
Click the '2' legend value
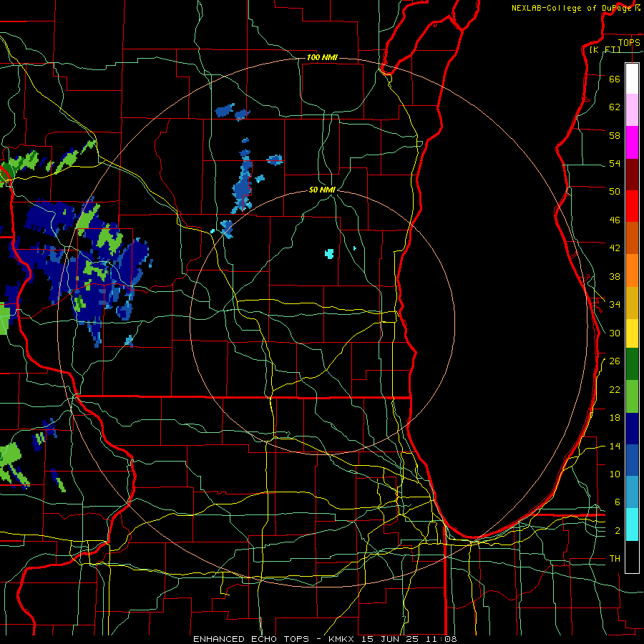(617, 530)
